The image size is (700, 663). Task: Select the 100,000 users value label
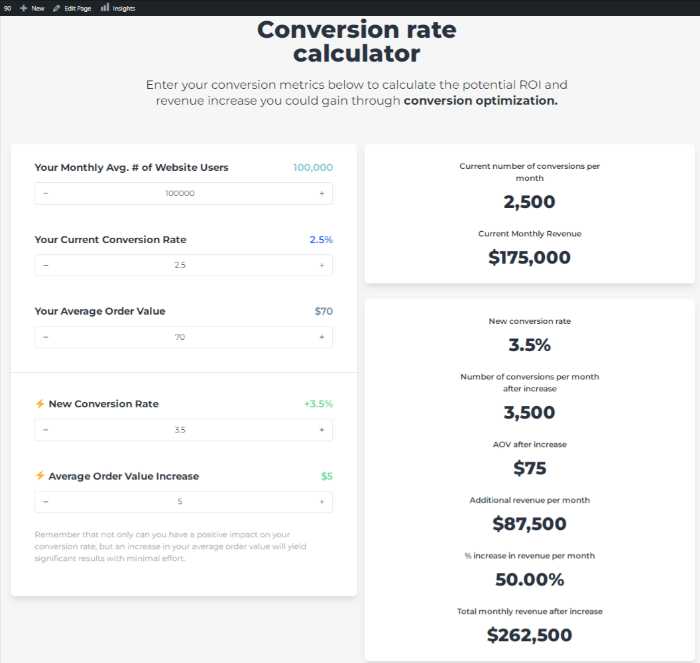(313, 167)
